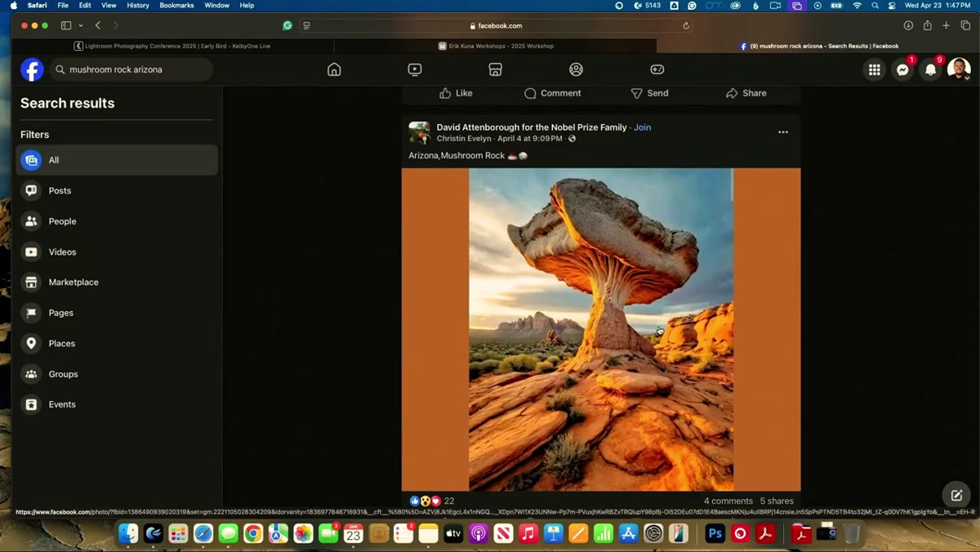980x552 pixels.
Task: Click the new message compose icon
Action: pyautogui.click(x=956, y=495)
